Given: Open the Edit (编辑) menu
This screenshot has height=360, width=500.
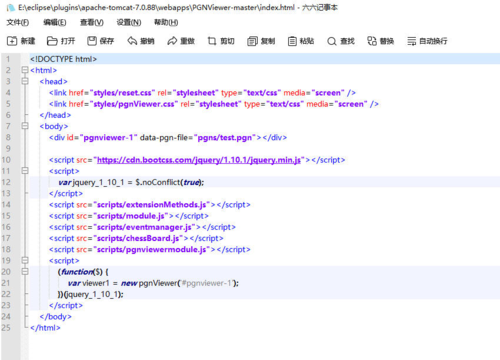Looking at the screenshot, I should click(55, 22).
